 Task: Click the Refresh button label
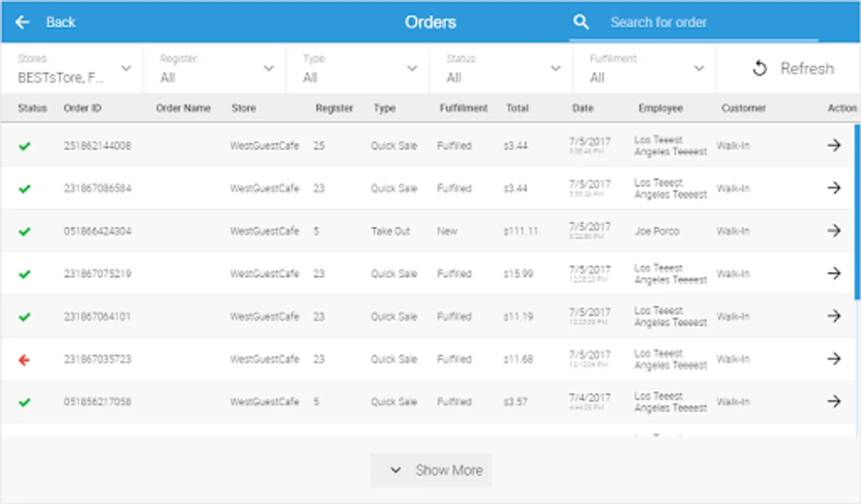[807, 68]
